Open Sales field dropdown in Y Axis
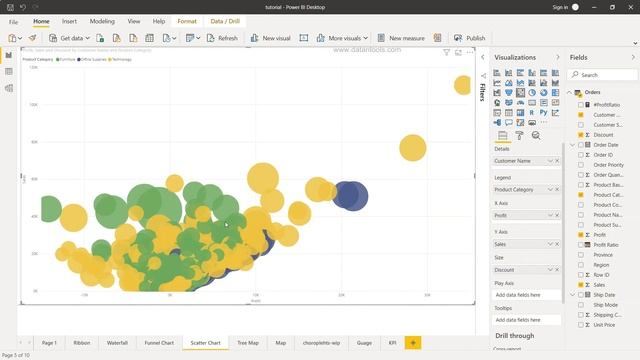The width and height of the screenshot is (640, 360). tap(550, 244)
